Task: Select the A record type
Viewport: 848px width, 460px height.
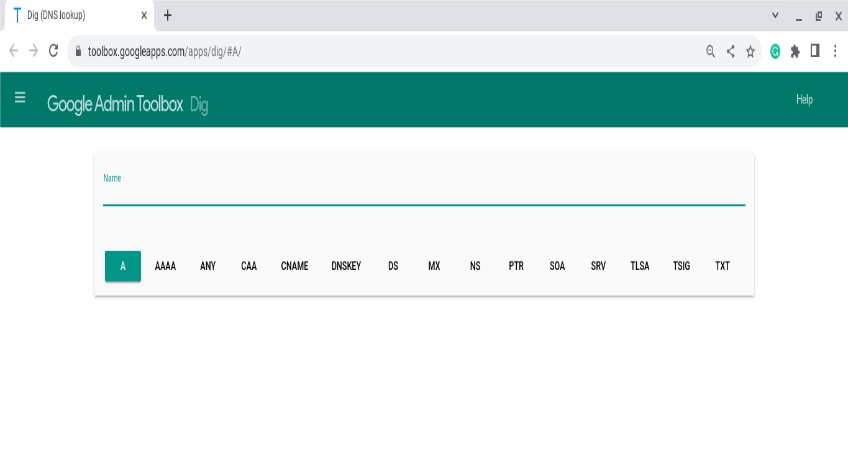Action: pos(123,266)
